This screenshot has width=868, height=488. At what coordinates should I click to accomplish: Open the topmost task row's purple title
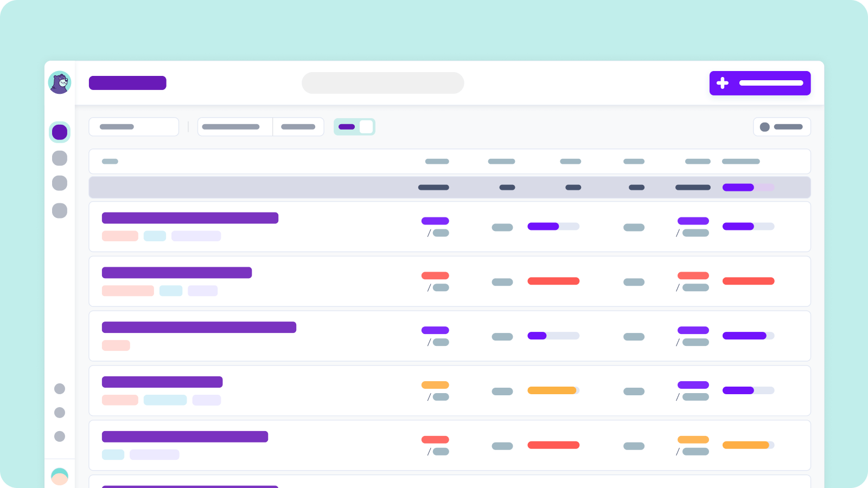(x=190, y=218)
